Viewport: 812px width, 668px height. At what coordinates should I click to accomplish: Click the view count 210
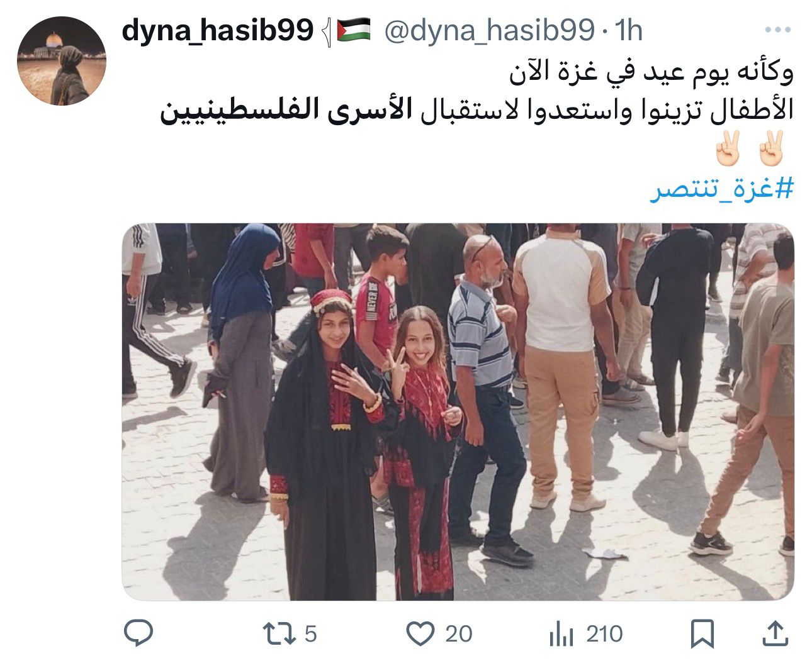tap(605, 634)
